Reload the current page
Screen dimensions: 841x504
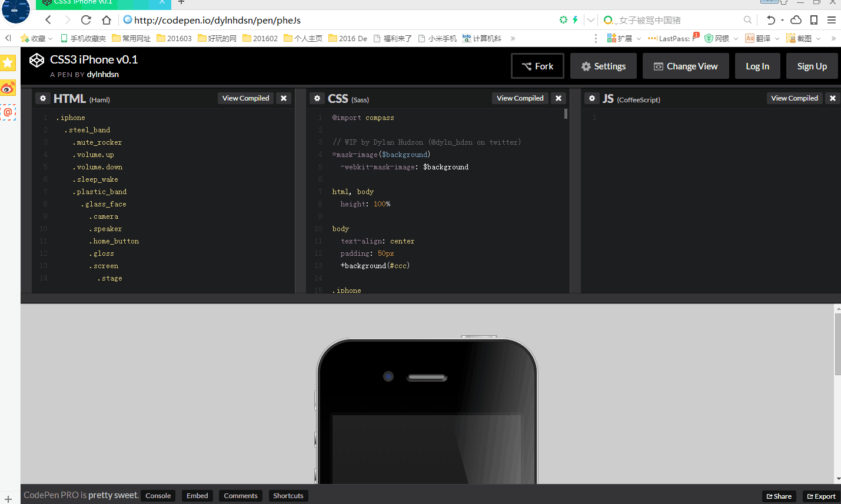(86, 20)
